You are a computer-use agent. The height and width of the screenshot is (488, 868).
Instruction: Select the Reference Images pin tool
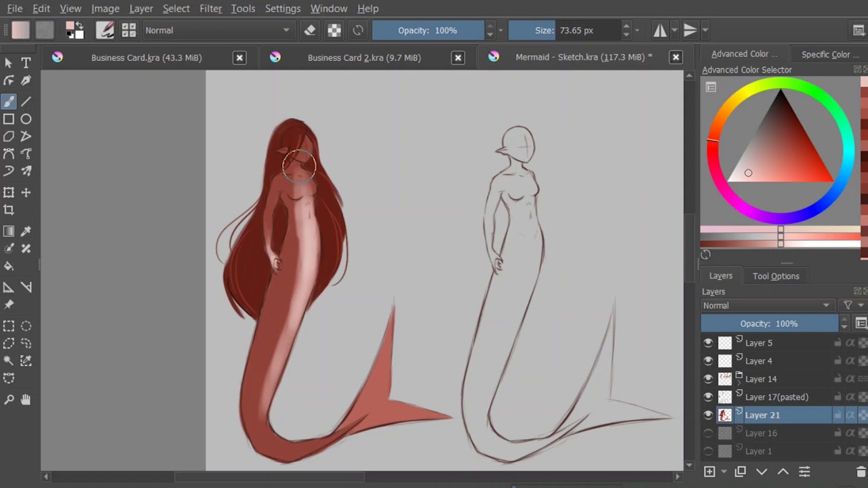[x=9, y=305]
